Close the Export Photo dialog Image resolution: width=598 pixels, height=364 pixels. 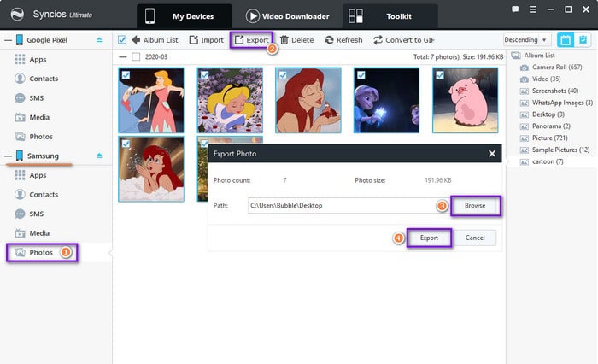pos(492,154)
